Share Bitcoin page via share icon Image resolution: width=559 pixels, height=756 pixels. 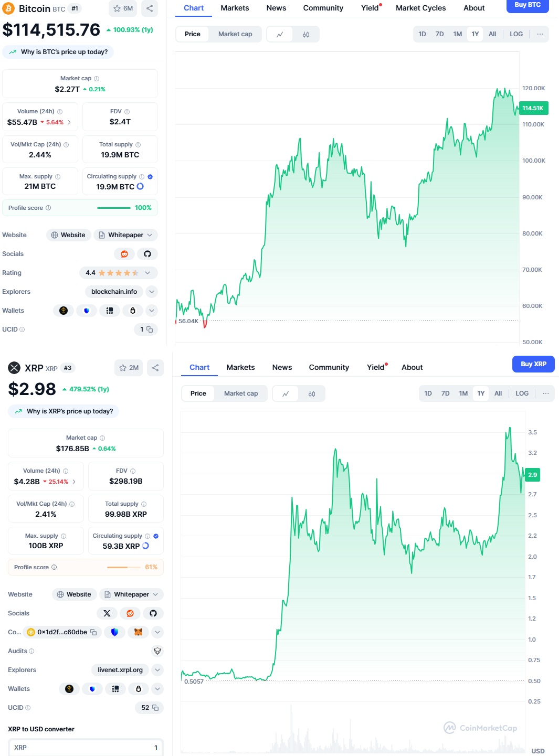(150, 8)
